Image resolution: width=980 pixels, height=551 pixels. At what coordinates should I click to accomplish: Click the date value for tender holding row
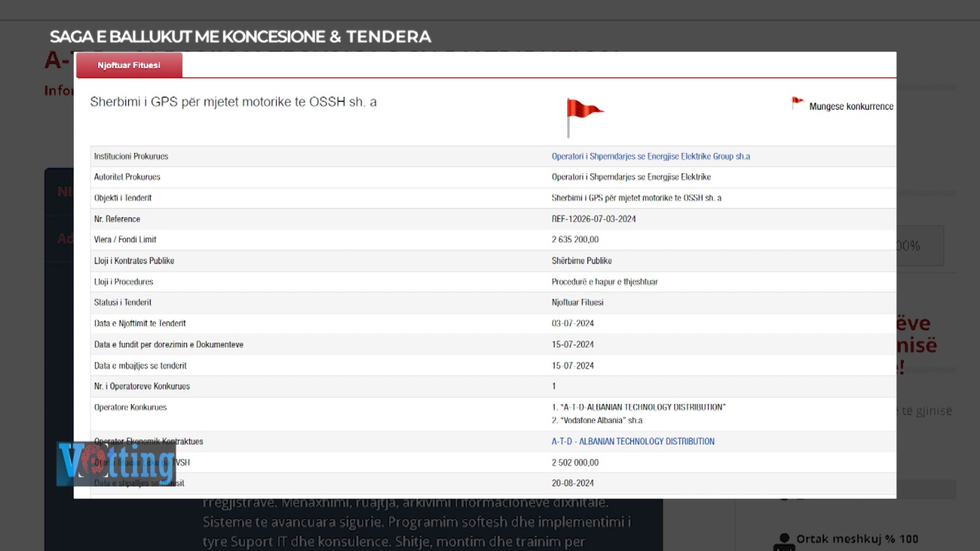pos(573,365)
